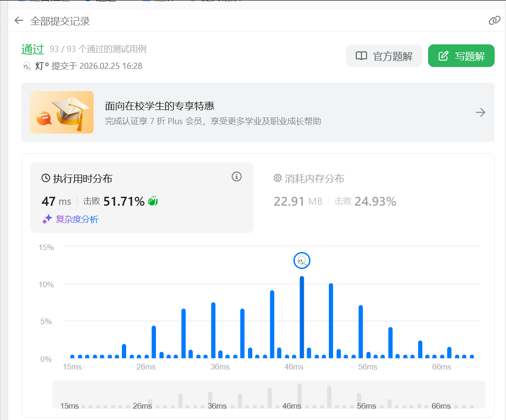Click the user avatar beside 灯°
The image size is (506, 420).
tap(27, 66)
